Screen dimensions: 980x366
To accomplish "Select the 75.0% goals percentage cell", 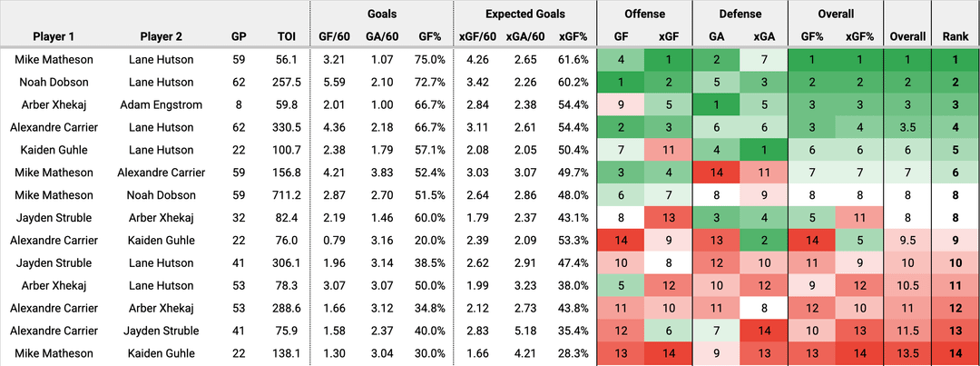I will tap(429, 60).
